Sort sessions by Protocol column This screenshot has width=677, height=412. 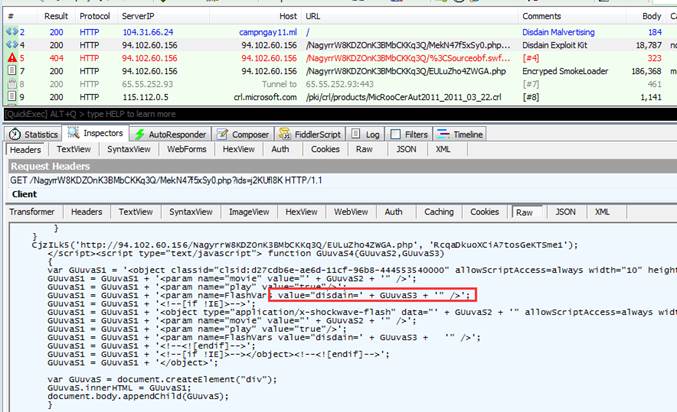tap(95, 16)
